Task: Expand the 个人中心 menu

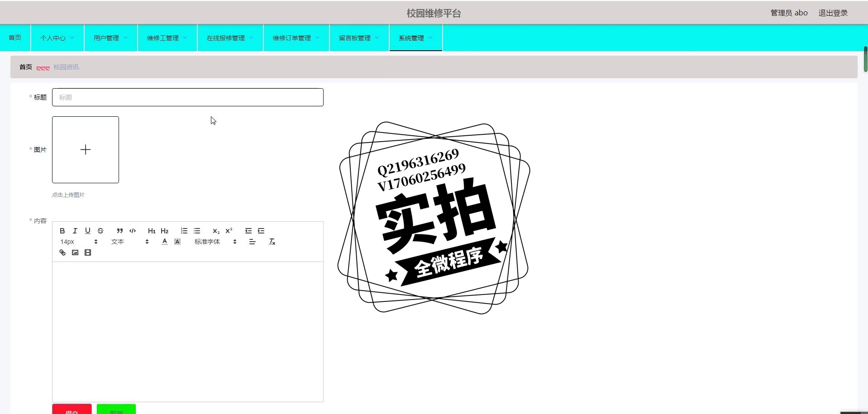Action: pos(57,38)
